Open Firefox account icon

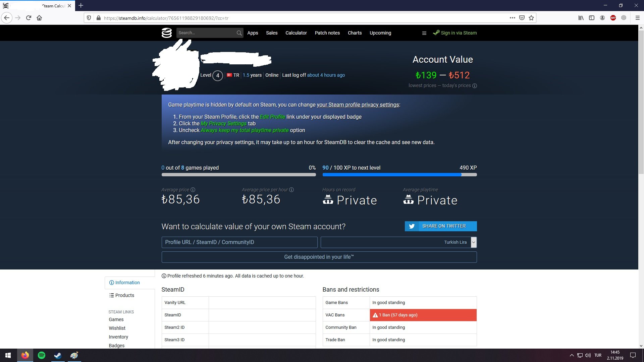pyautogui.click(x=602, y=18)
